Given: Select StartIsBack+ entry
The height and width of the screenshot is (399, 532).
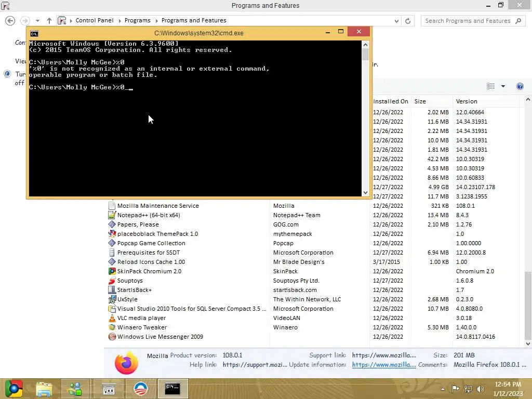Looking at the screenshot, I should 135,290.
